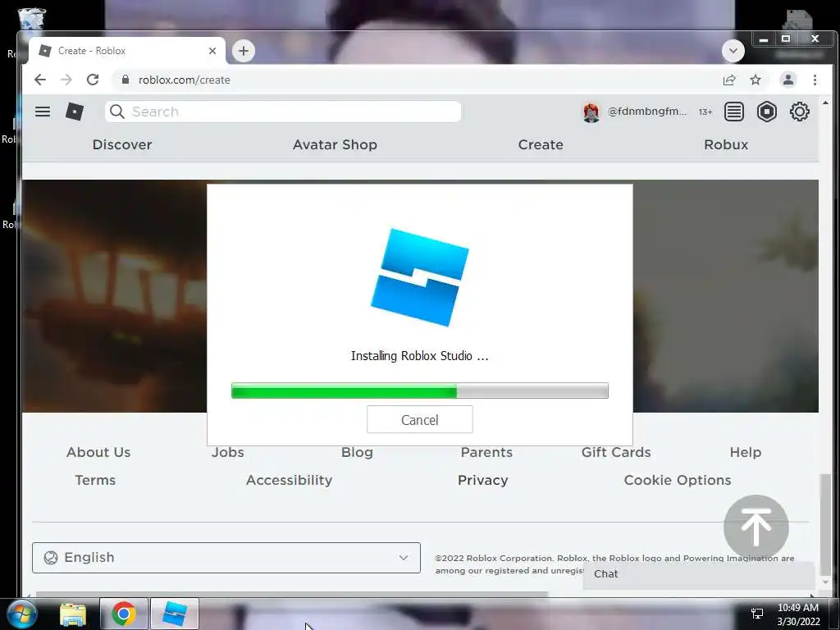Open the Avatar Shop menu item

click(335, 144)
